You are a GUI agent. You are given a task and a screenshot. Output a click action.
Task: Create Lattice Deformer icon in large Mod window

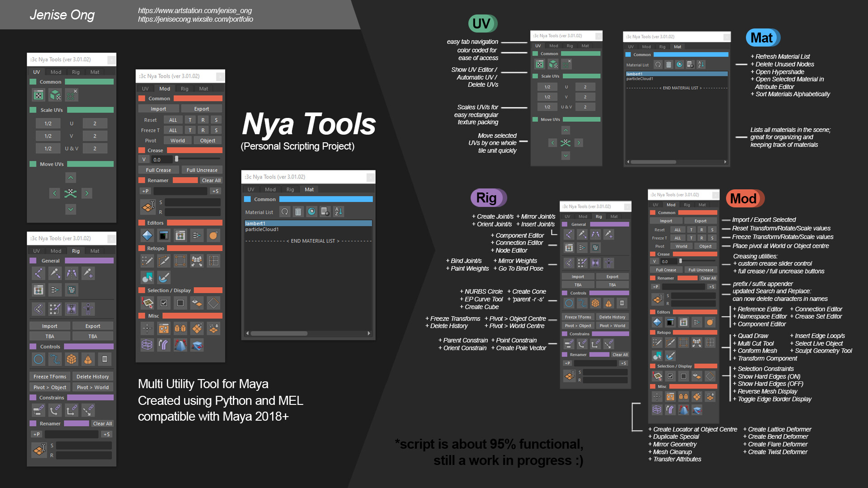click(x=147, y=345)
